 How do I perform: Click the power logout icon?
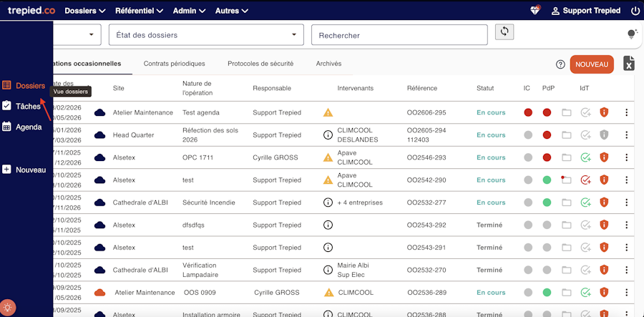[x=635, y=11]
